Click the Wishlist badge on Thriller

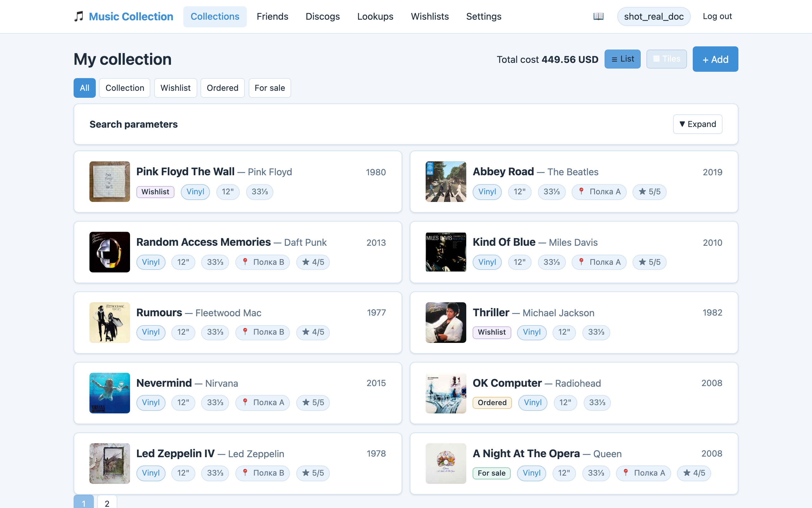click(492, 332)
